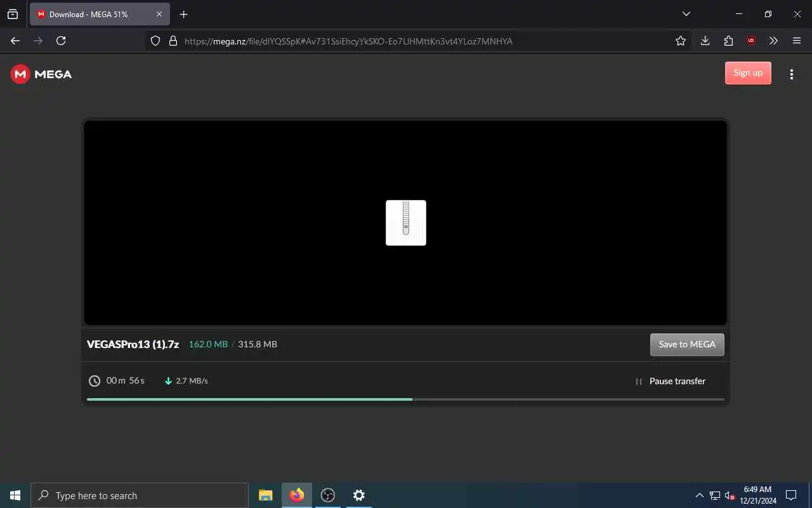Open the Firefox downloads panel
Viewport: 812px width, 508px height.
705,41
